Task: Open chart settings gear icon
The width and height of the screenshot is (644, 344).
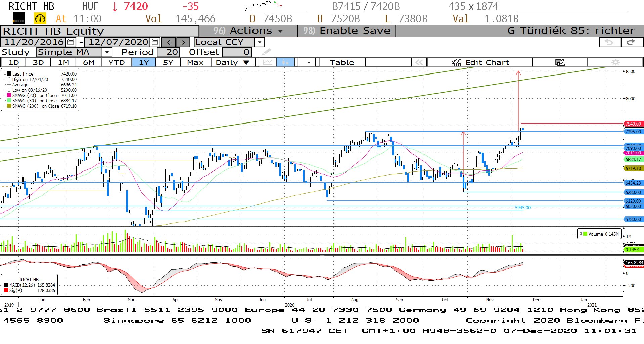Action: click(x=615, y=62)
